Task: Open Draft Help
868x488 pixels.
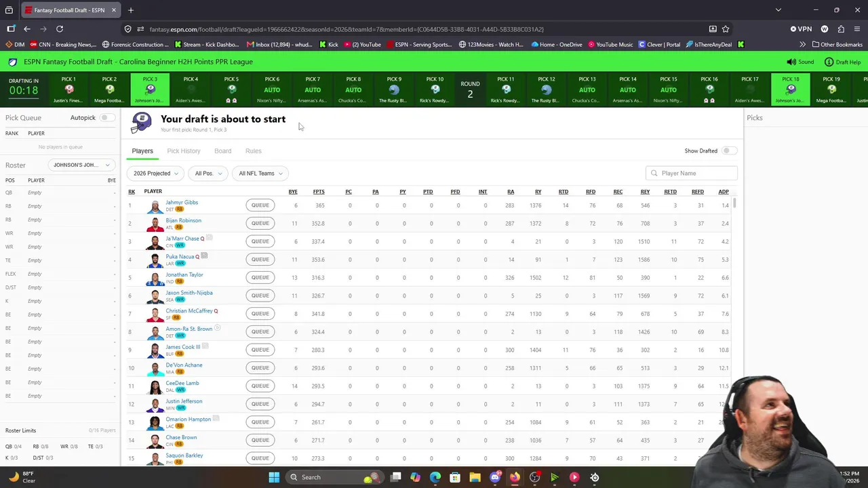Action: 842,62
